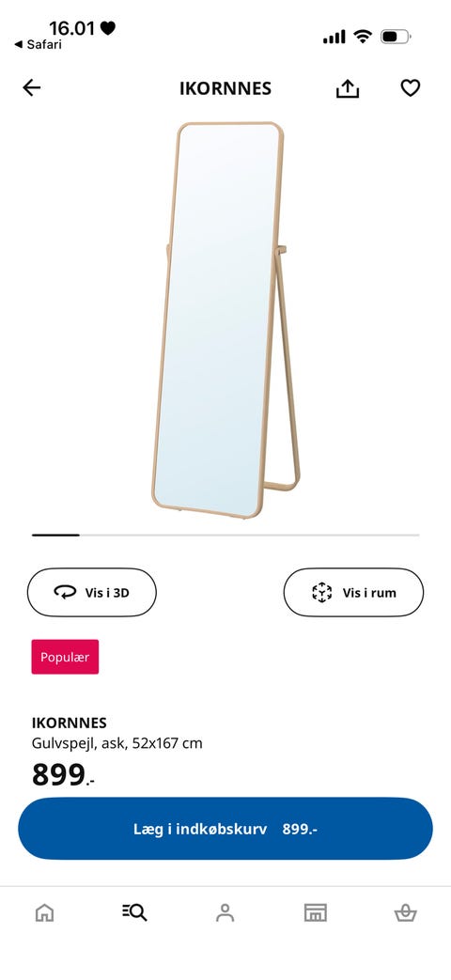This screenshot has height=980, width=451.
Task: Select the Gulvspejl, ask, 52x167 cm description
Action: pos(117,743)
